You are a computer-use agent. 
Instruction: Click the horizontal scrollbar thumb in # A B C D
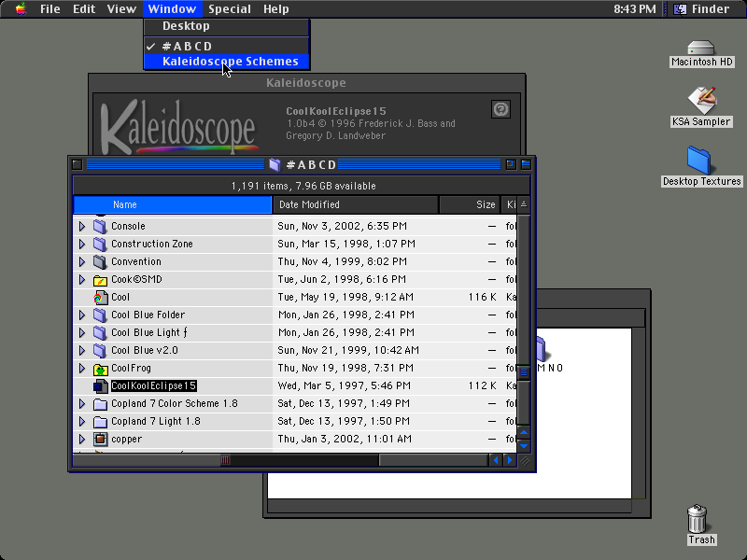pyautogui.click(x=225, y=460)
